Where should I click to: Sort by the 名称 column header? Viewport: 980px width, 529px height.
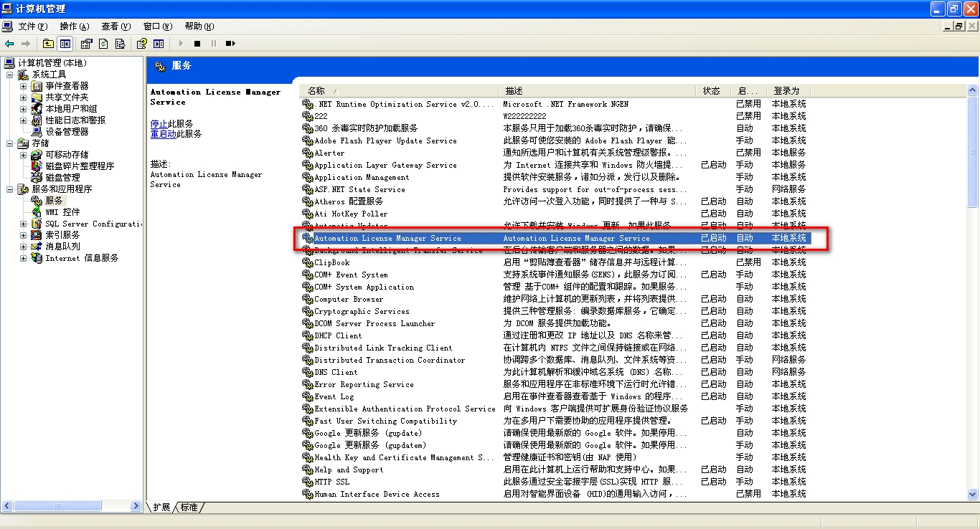316,91
